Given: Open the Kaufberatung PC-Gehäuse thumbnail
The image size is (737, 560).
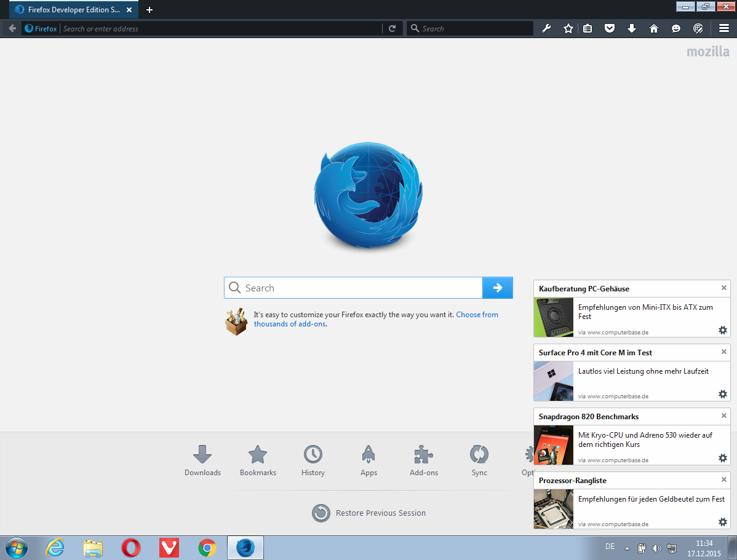Looking at the screenshot, I should [x=554, y=317].
